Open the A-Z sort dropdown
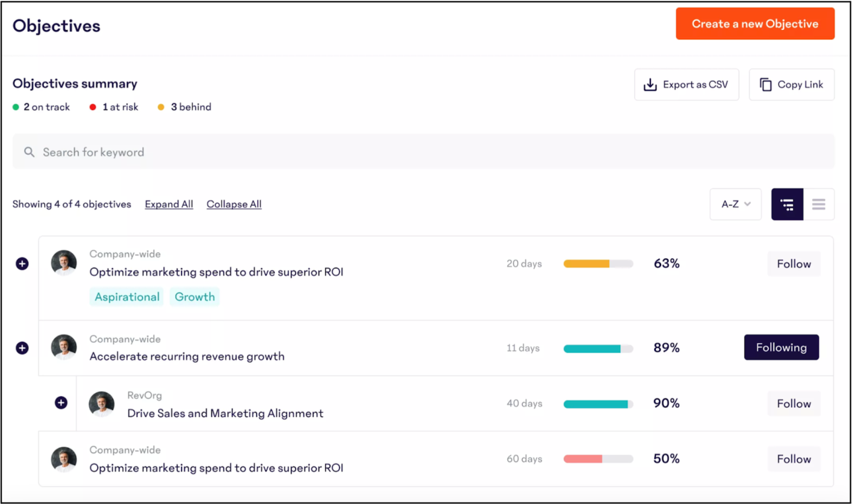 point(735,204)
